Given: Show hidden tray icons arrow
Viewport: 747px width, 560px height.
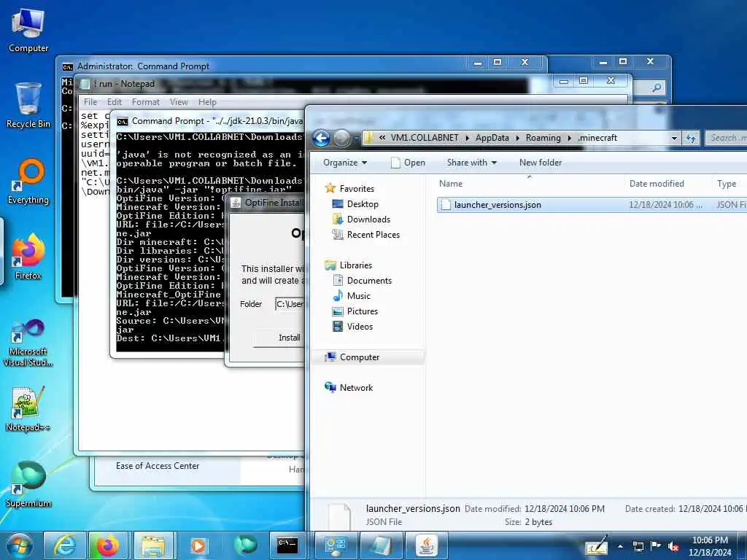Looking at the screenshot, I should [x=620, y=547].
